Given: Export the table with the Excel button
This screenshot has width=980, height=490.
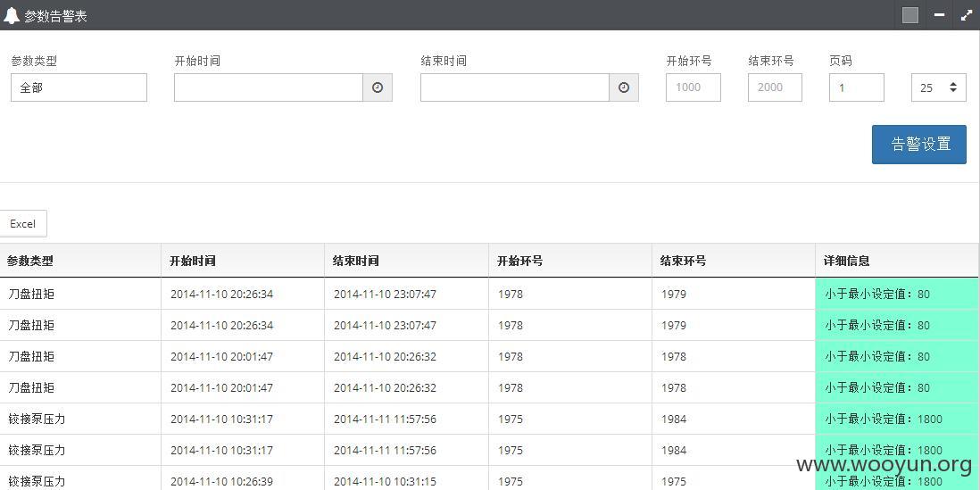Looking at the screenshot, I should (x=23, y=224).
